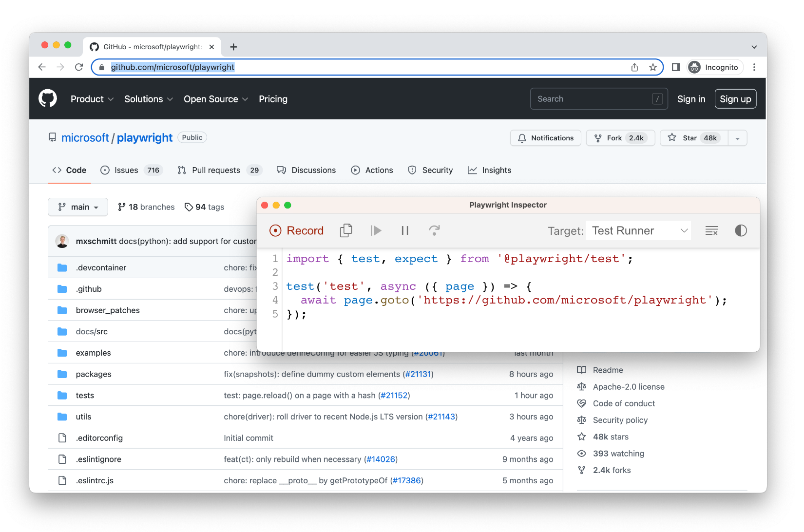The height and width of the screenshot is (532, 804).
Task: Open the .eslintrc.js file
Action: (x=95, y=481)
